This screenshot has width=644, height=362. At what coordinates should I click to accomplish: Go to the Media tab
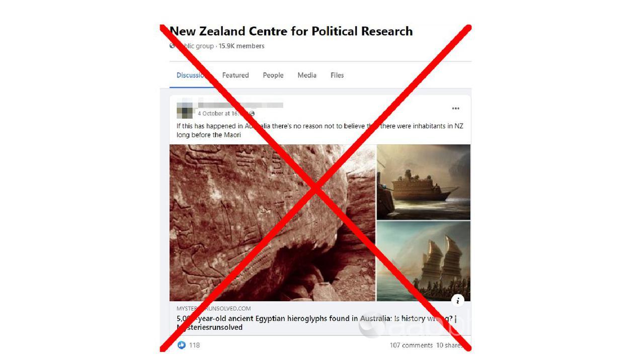pyautogui.click(x=307, y=75)
